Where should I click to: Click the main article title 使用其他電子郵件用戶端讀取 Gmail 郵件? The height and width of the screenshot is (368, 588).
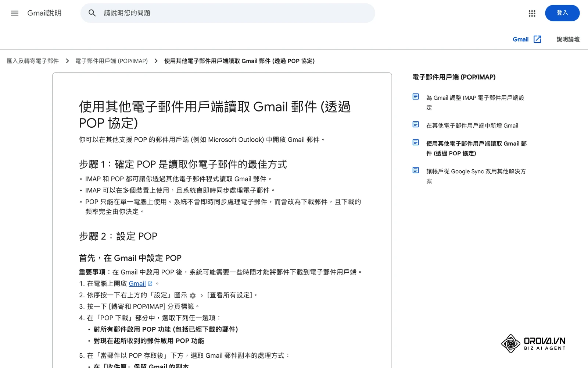coord(215,115)
